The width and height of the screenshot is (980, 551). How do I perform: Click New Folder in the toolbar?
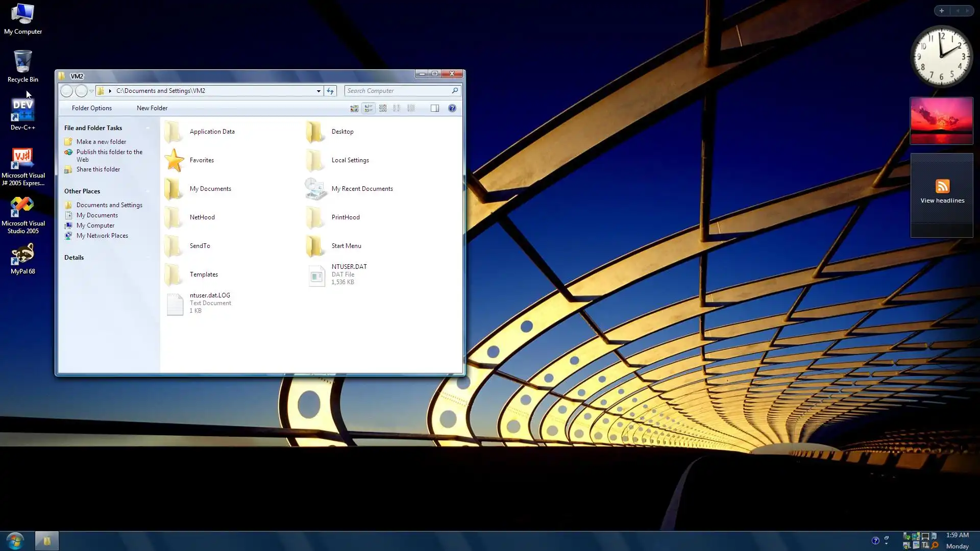(152, 108)
